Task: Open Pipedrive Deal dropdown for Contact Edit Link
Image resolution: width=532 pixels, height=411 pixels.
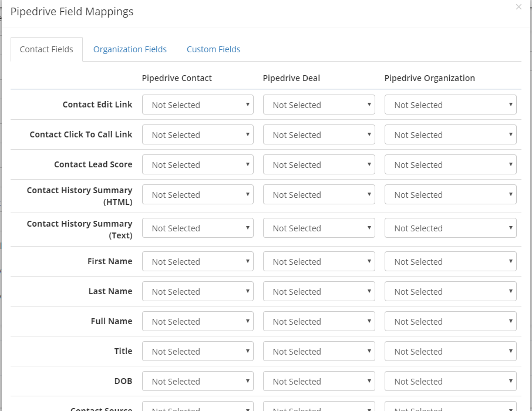Action: click(319, 105)
